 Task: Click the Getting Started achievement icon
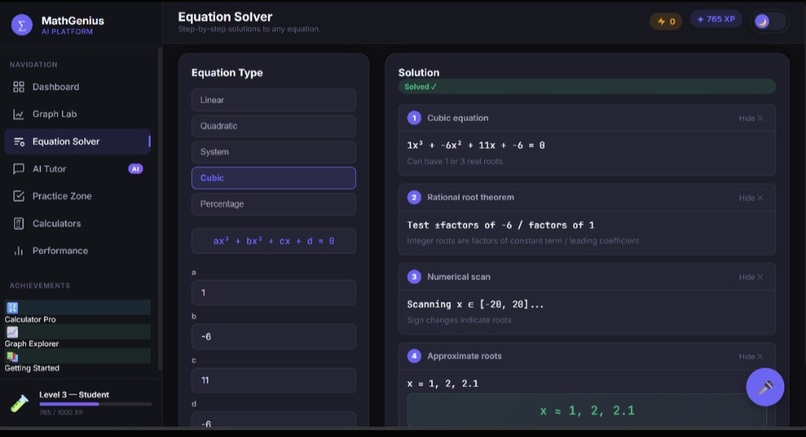tap(12, 356)
